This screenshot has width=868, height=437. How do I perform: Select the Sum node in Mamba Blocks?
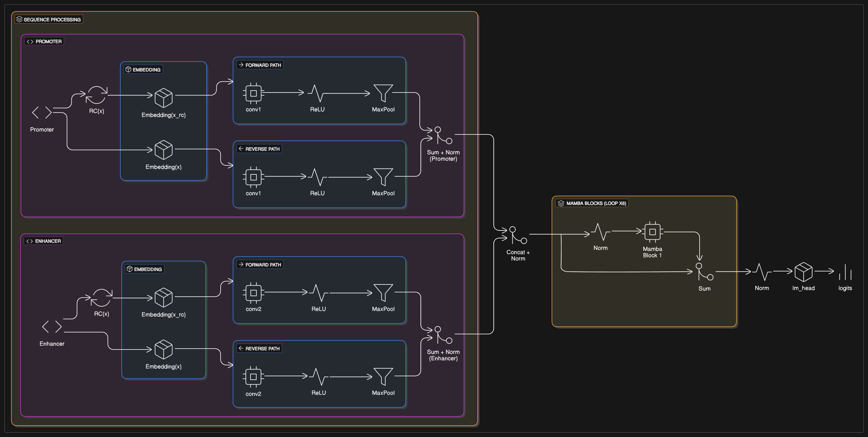pos(704,272)
